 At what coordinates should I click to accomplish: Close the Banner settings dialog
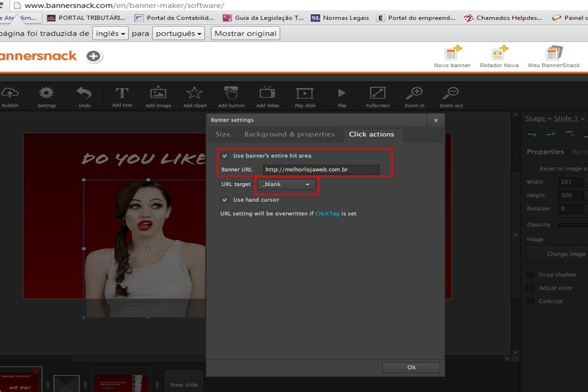(x=436, y=120)
